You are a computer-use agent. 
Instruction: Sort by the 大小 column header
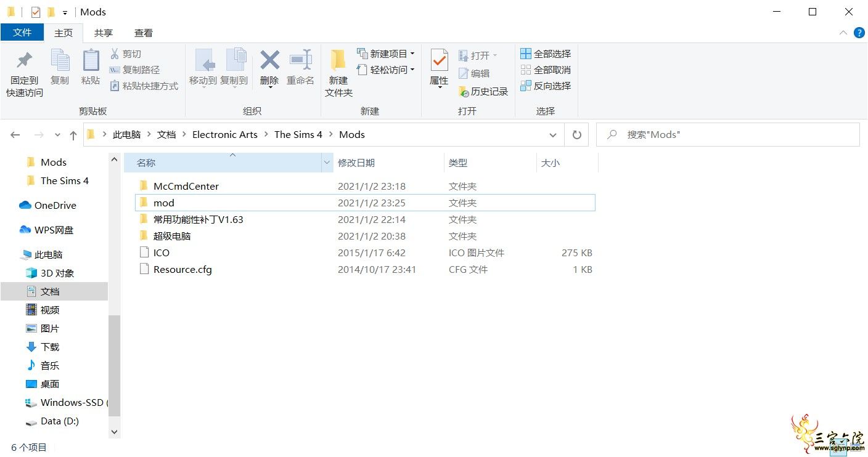coord(550,163)
